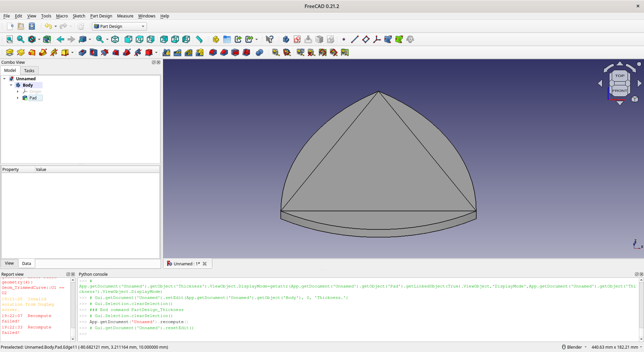The height and width of the screenshot is (352, 644).
Task: Click the Create Sketch icon
Action: pyautogui.click(x=297, y=39)
